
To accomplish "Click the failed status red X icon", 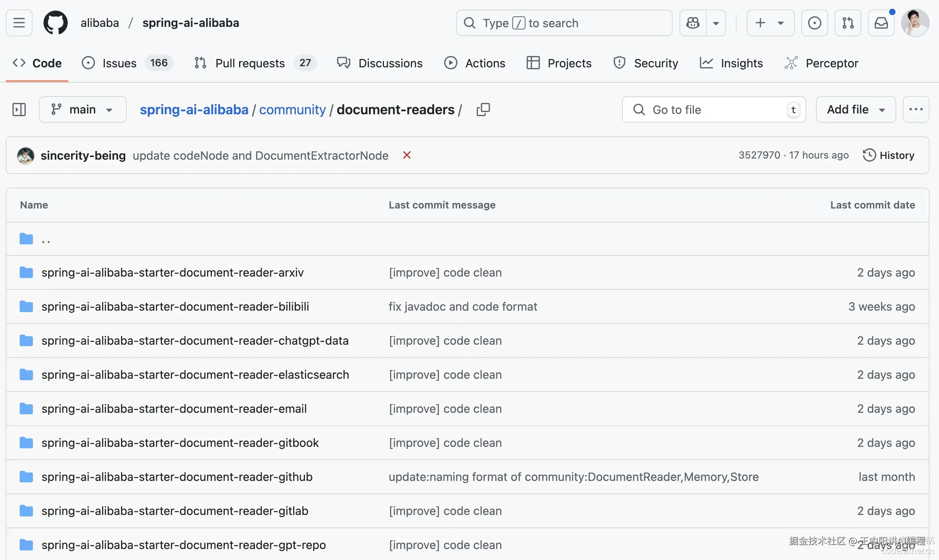I will tap(407, 155).
